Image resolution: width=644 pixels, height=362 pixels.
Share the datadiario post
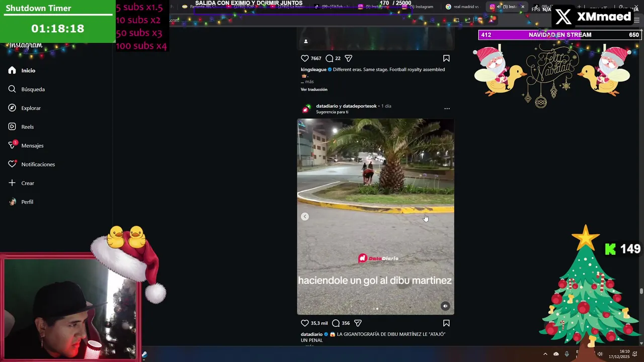point(358,323)
